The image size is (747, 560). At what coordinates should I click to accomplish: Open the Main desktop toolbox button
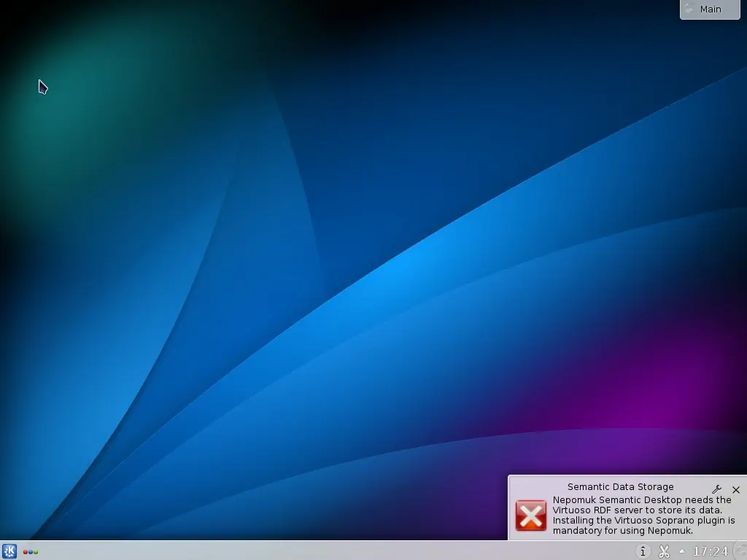point(710,9)
